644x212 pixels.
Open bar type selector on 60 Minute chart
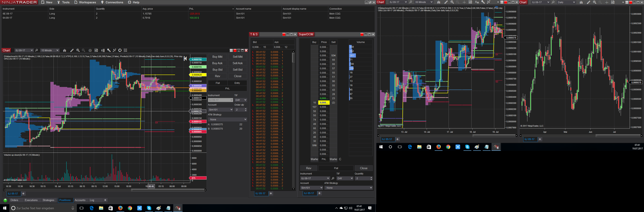(438, 2)
